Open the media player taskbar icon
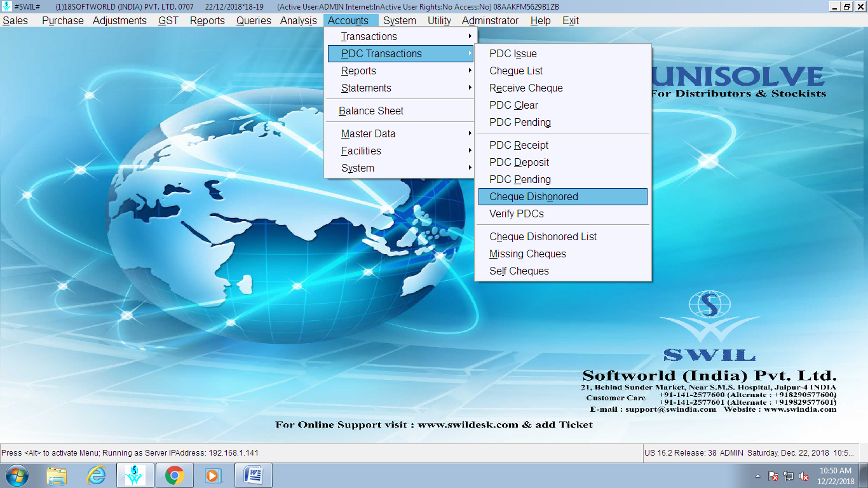 click(214, 475)
